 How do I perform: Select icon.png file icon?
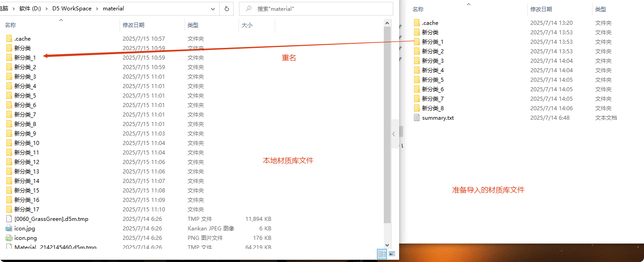pyautogui.click(x=9, y=238)
